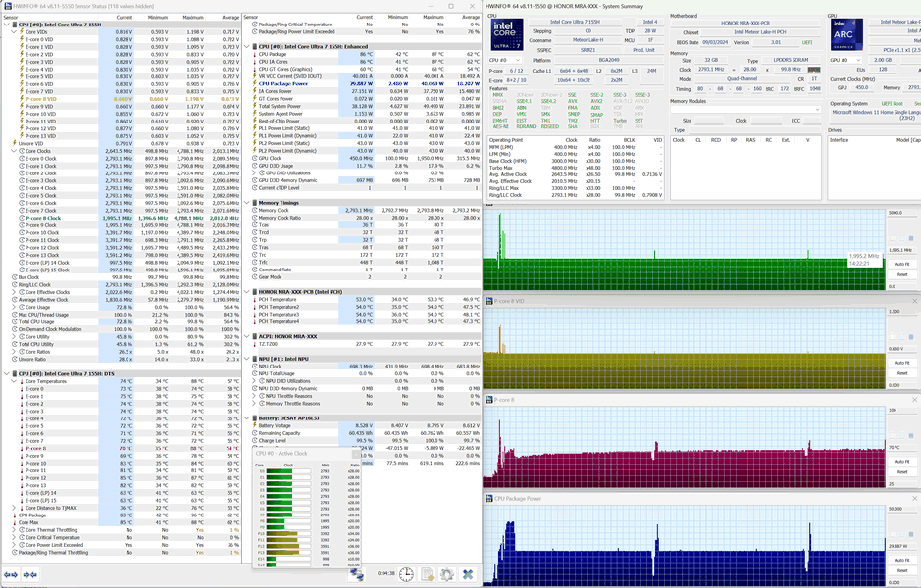Click the chip icon of CPU DTS section
This screenshot has height=588, width=921.
(x=14, y=373)
